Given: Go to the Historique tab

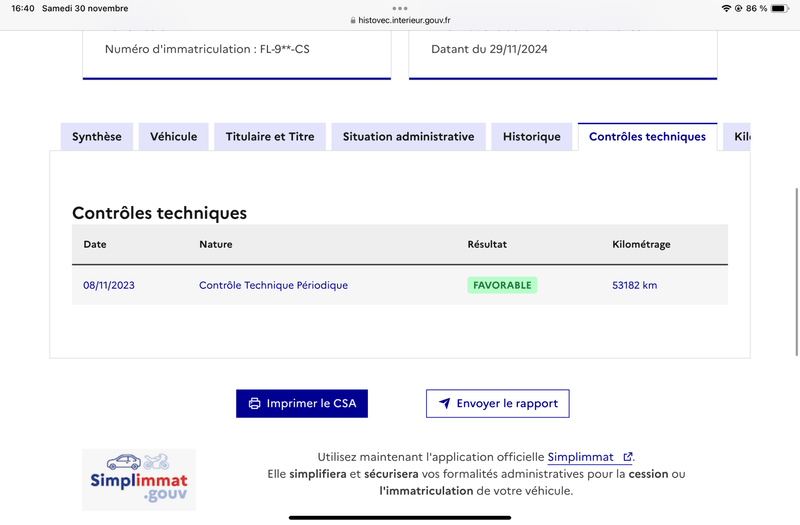Looking at the screenshot, I should (532, 137).
